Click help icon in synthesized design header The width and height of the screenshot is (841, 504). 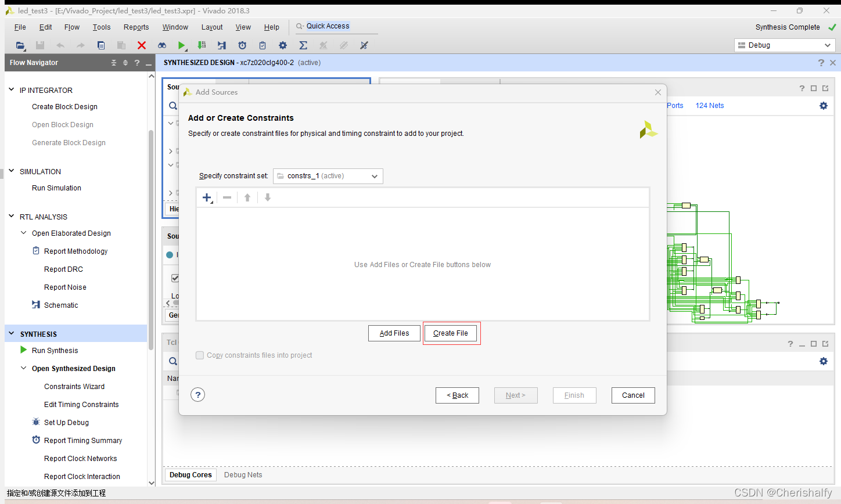[821, 63]
